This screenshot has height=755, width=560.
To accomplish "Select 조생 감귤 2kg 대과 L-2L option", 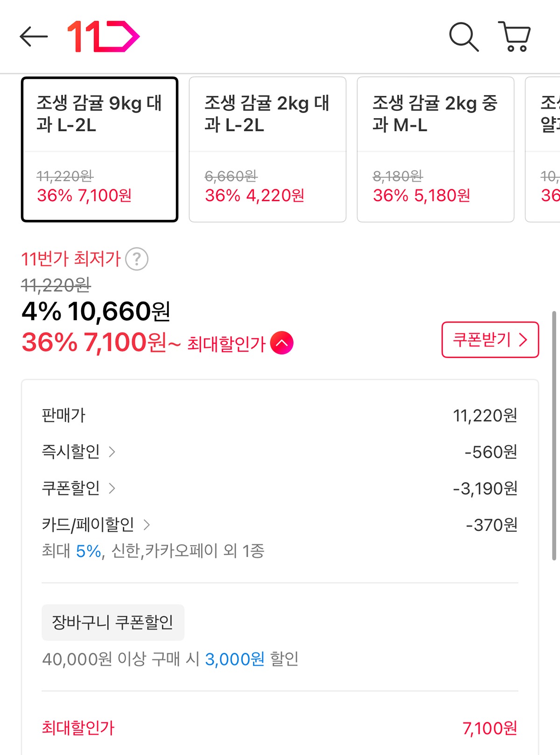I will click(267, 149).
